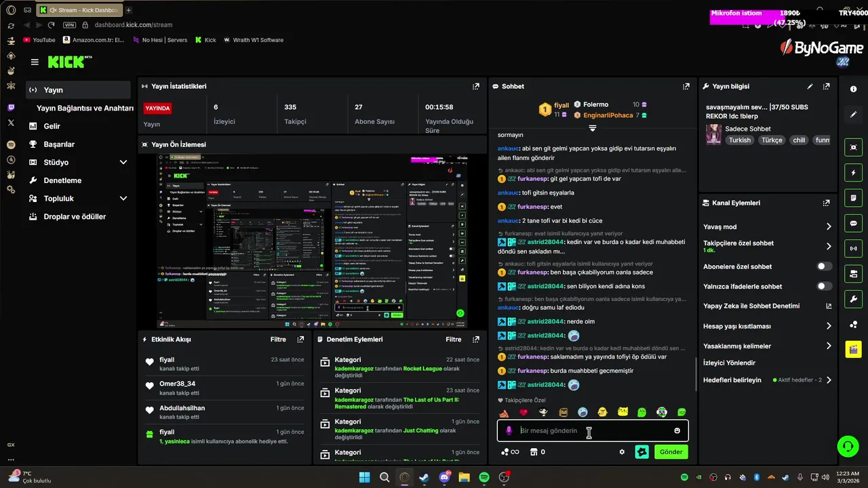Toggle Abonelere özel sohbet switch
The height and width of the screenshot is (488, 868).
824,266
